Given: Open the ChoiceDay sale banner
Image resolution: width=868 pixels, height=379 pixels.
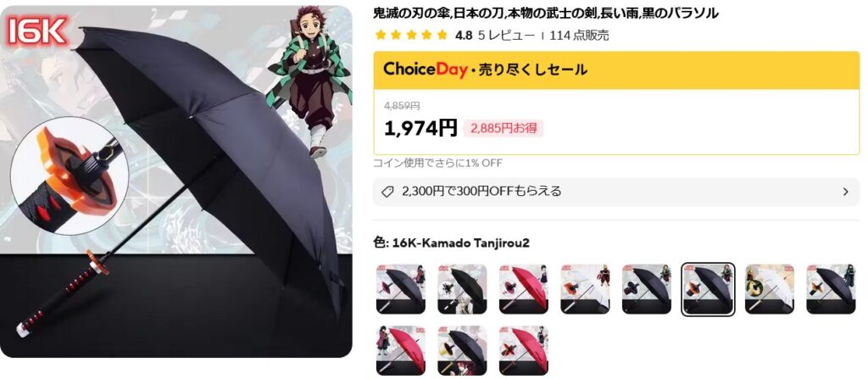Looking at the screenshot, I should pos(616,70).
